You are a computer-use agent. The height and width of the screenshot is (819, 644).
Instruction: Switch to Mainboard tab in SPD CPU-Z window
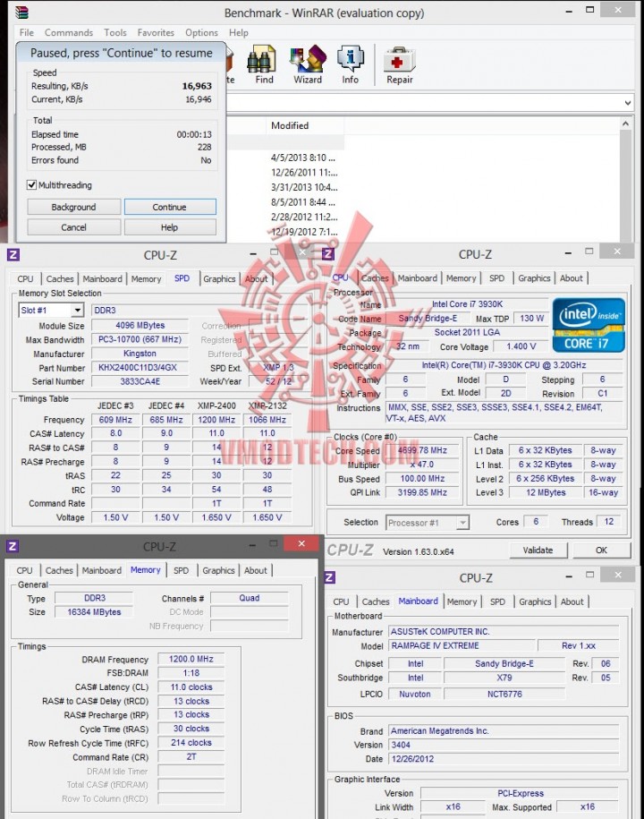[x=102, y=279]
